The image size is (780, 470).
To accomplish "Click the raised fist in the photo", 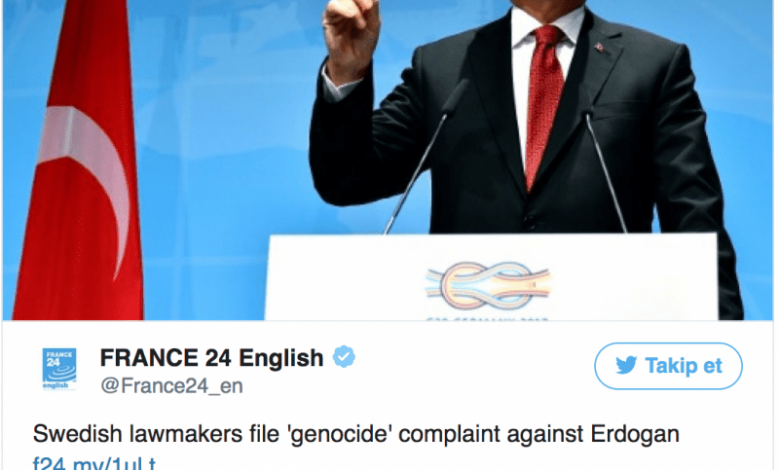I will (x=351, y=37).
